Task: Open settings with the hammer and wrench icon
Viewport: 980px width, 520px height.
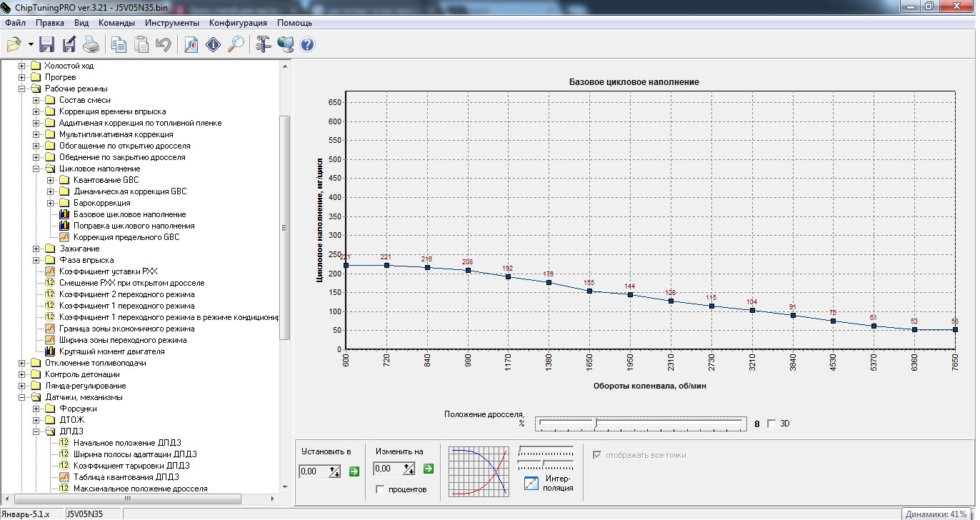Action: click(x=263, y=45)
